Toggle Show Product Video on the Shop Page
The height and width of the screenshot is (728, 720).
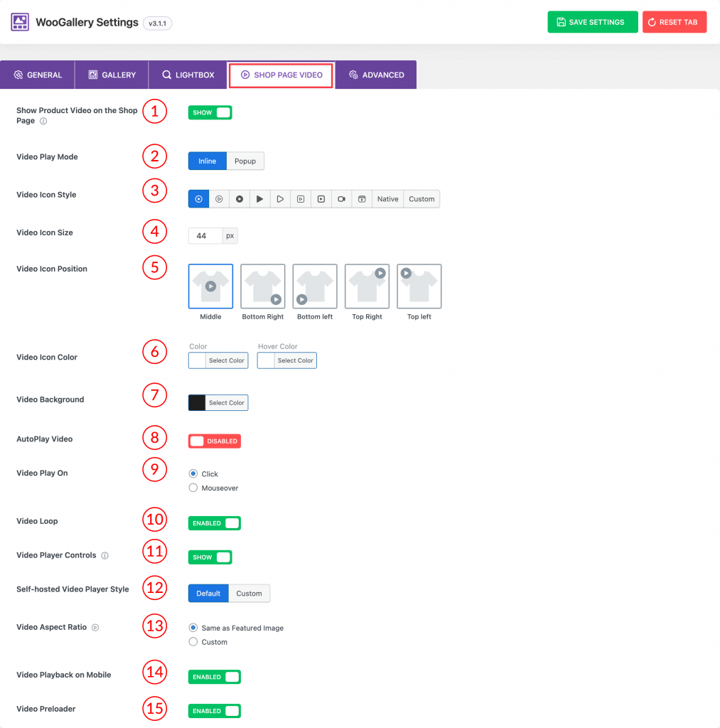pyautogui.click(x=210, y=112)
